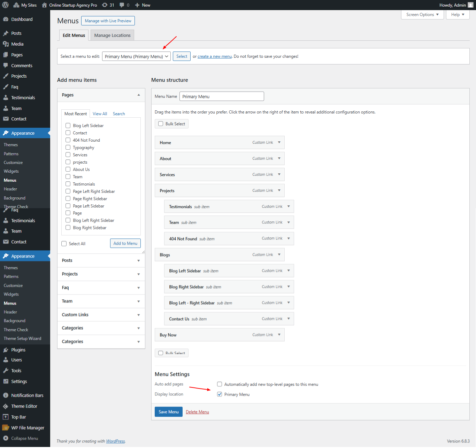Open Plugins via its plug icon

coord(6,350)
